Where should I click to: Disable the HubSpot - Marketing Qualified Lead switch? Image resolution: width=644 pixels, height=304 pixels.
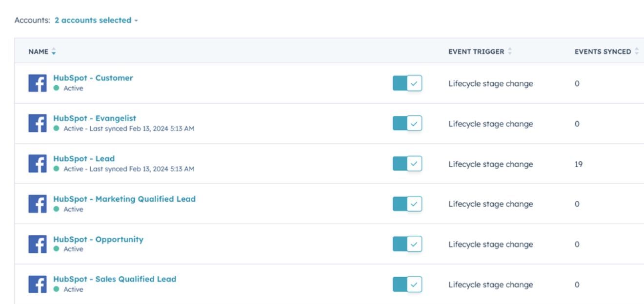(x=407, y=204)
